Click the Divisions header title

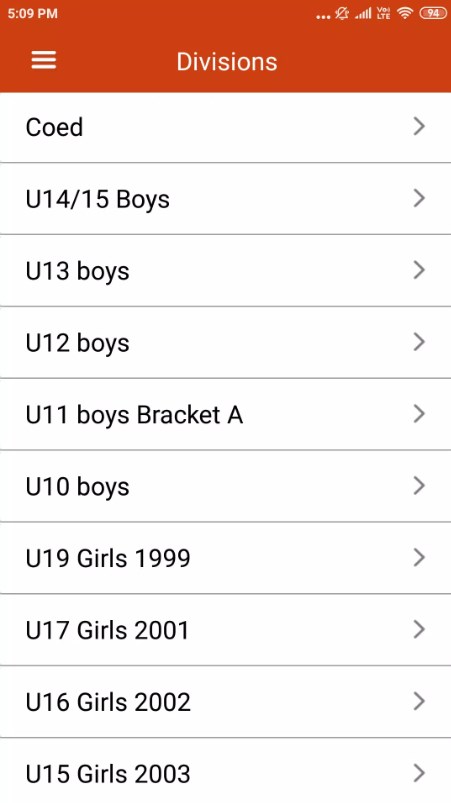227,61
